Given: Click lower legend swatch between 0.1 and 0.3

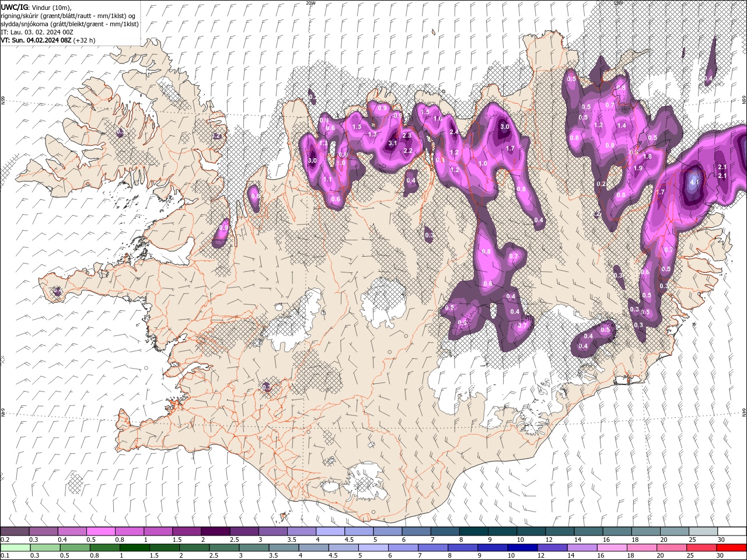Looking at the screenshot, I should (x=15, y=548).
